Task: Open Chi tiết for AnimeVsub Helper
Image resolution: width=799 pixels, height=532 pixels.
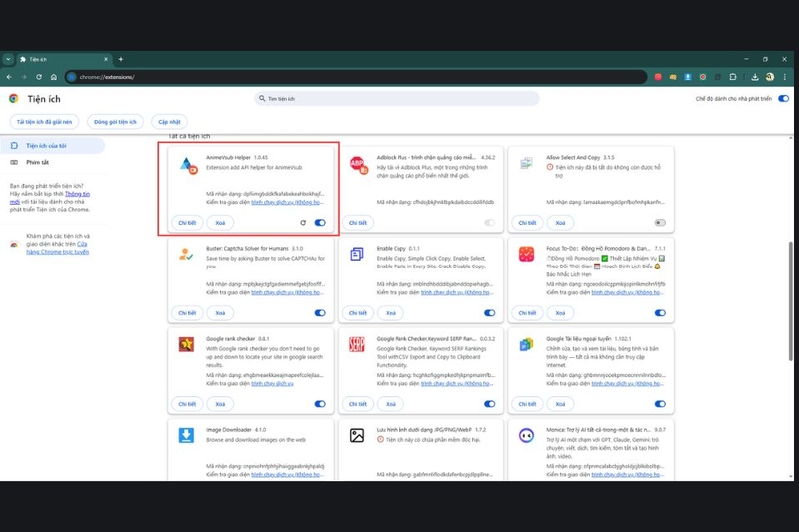Action: [187, 223]
